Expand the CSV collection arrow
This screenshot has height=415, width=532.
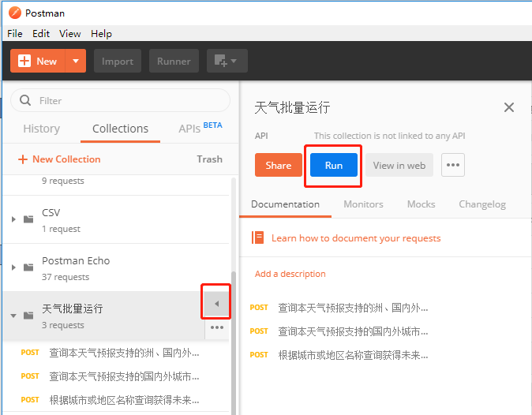(13, 219)
